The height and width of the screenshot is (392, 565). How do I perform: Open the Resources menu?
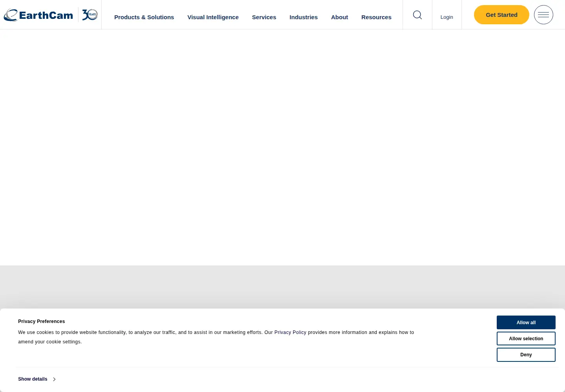pos(376,17)
